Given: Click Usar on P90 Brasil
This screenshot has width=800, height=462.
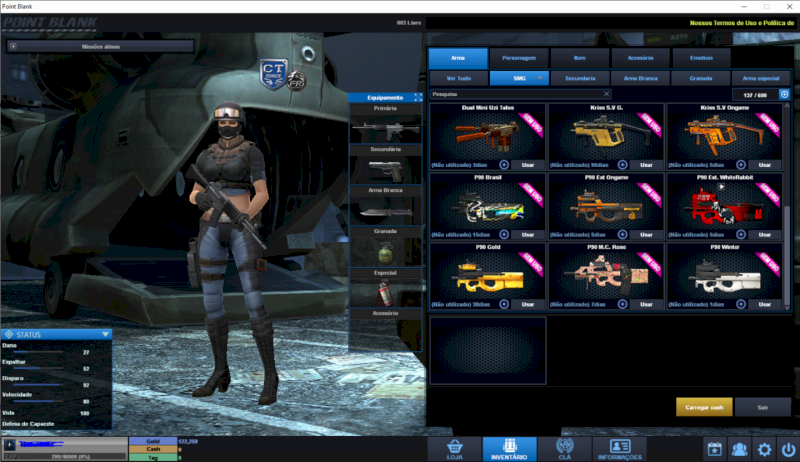Looking at the screenshot, I should point(528,235).
